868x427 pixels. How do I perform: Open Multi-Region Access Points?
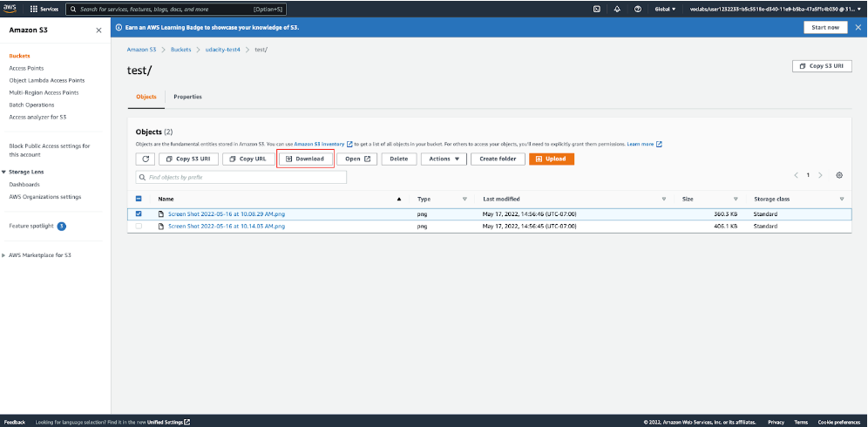click(x=44, y=92)
